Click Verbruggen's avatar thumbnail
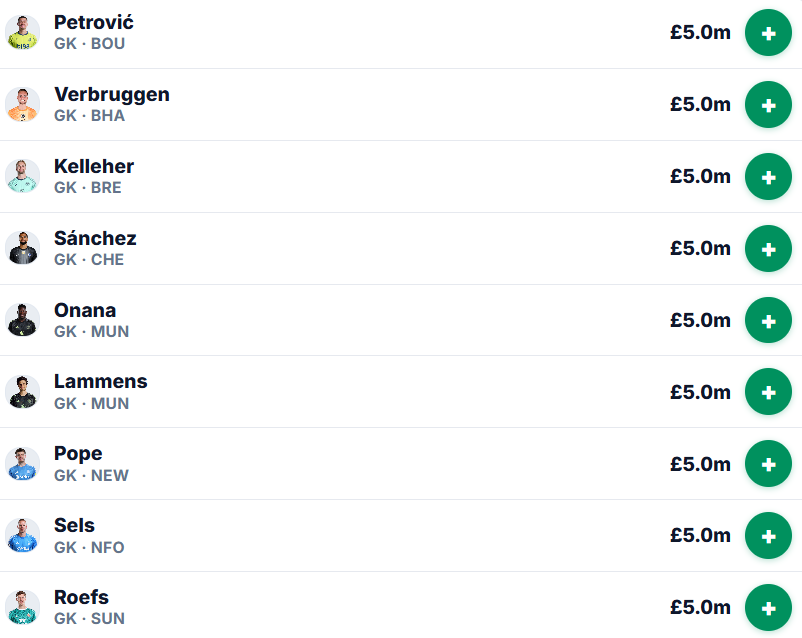This screenshot has width=802, height=638. coord(23,105)
